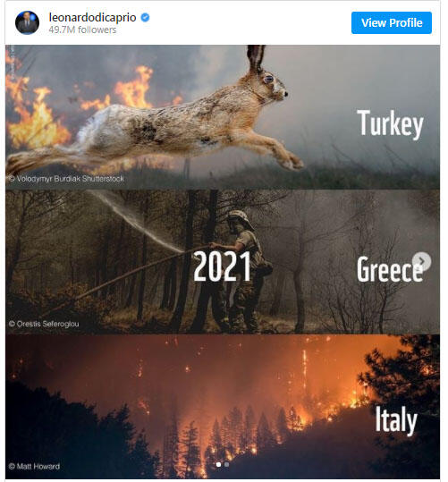448x482 pixels.
Task: Click the Matt Howard photo credit
Action: point(34,466)
